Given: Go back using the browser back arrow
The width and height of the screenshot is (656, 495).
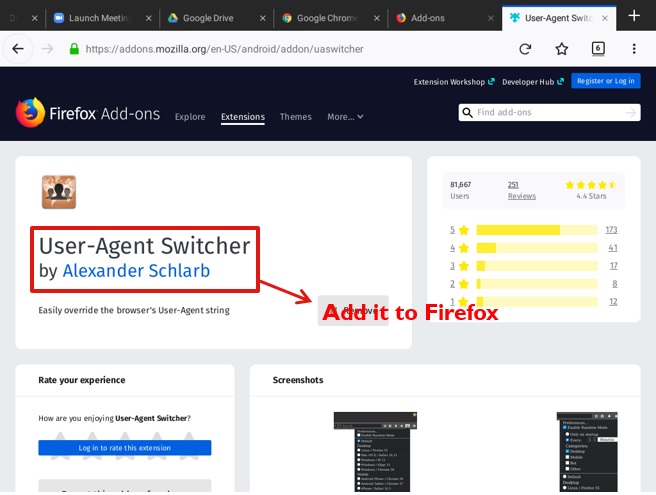Looking at the screenshot, I should point(18,49).
